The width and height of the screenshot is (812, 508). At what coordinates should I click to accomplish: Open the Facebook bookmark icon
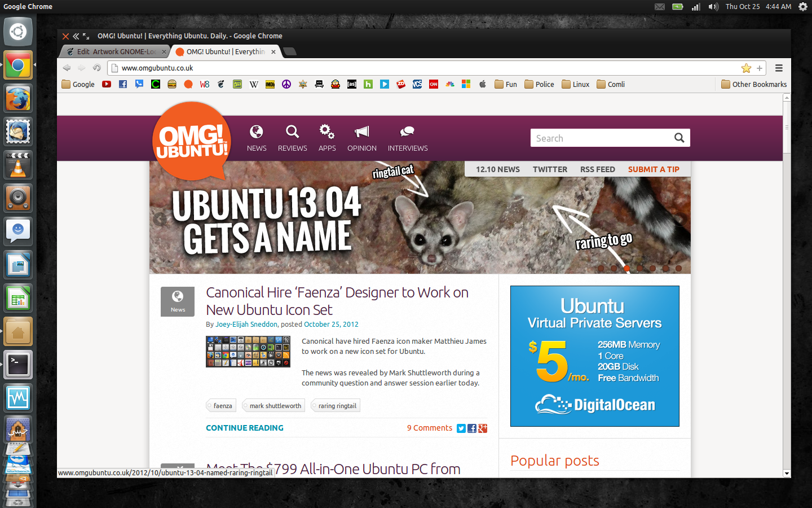tap(123, 84)
